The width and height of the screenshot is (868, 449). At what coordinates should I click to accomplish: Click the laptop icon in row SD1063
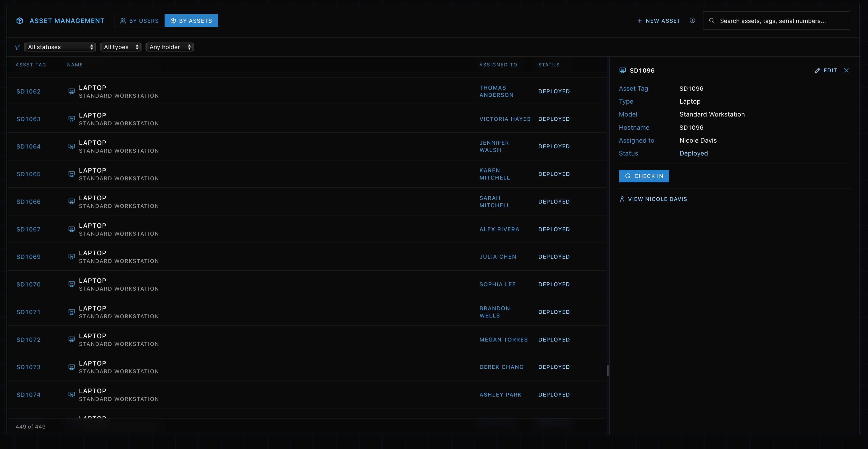click(72, 119)
